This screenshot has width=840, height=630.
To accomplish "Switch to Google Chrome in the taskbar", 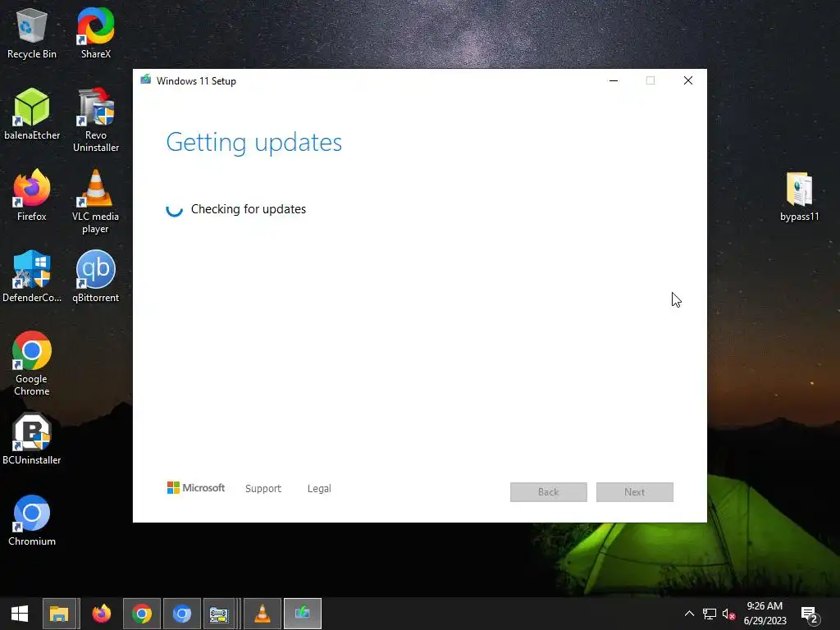I will tap(142, 614).
